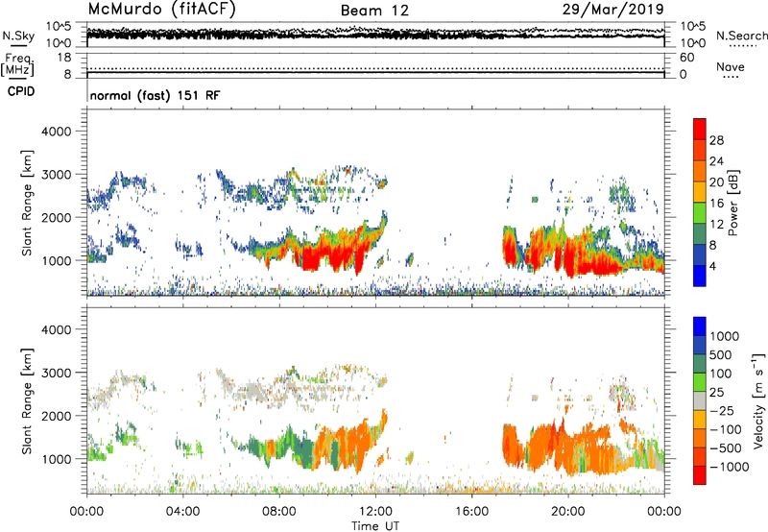Pick the bright blue top velocity colorbar segment
The width and height of the screenshot is (768, 532).
click(700, 326)
